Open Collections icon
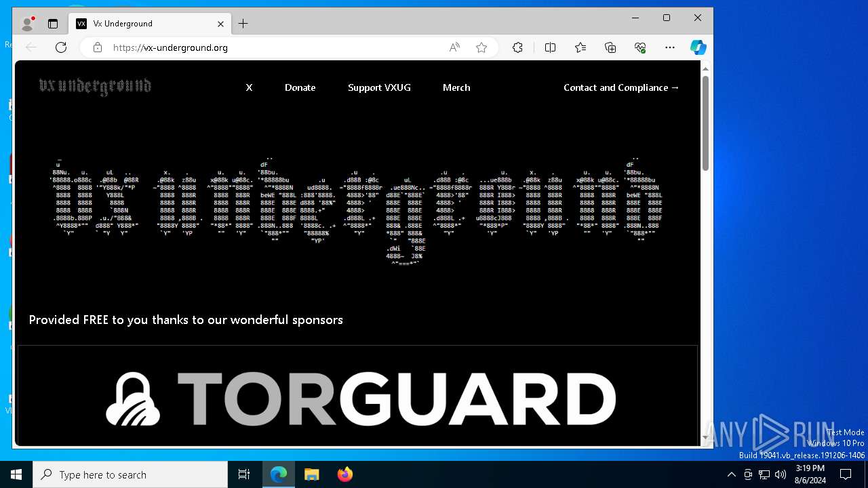This screenshot has width=868, height=488. tap(610, 47)
